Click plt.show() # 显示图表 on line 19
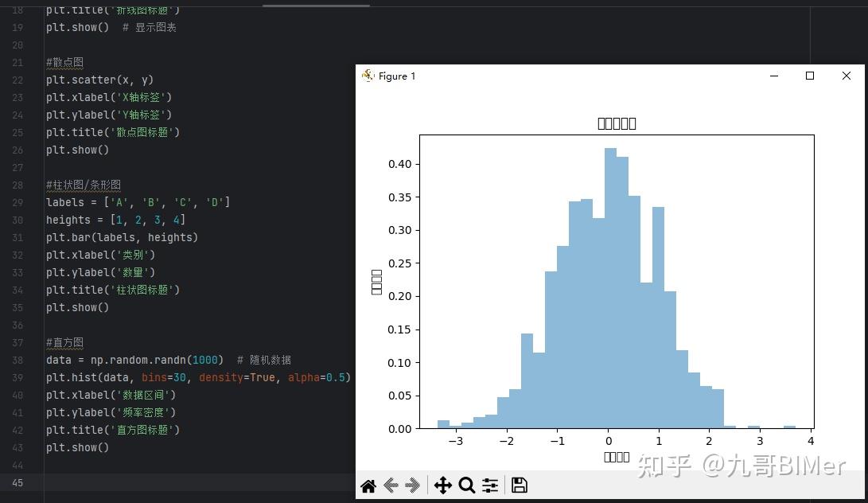The width and height of the screenshot is (868, 503). pyautogui.click(x=111, y=27)
